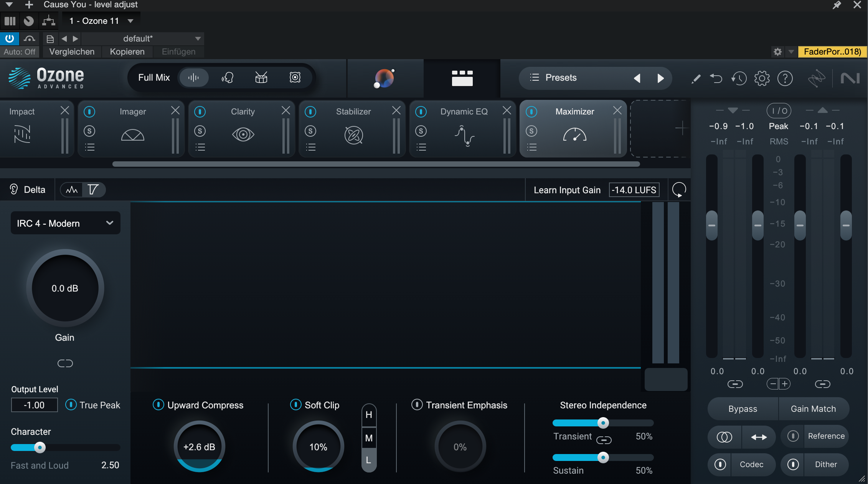Viewport: 868px width, 484px height.
Task: Toggle Upward Compress power
Action: tap(158, 404)
